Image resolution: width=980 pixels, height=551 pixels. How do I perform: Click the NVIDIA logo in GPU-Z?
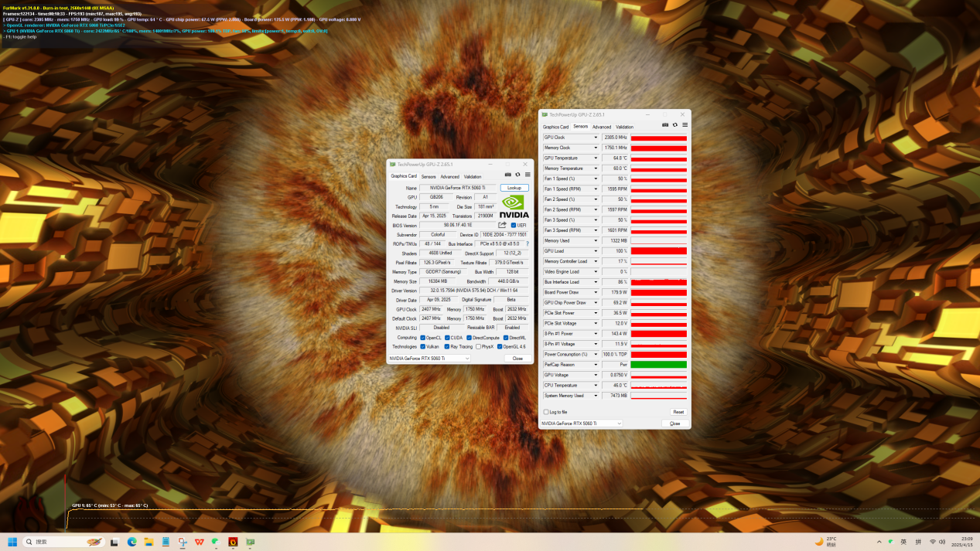coord(514,206)
